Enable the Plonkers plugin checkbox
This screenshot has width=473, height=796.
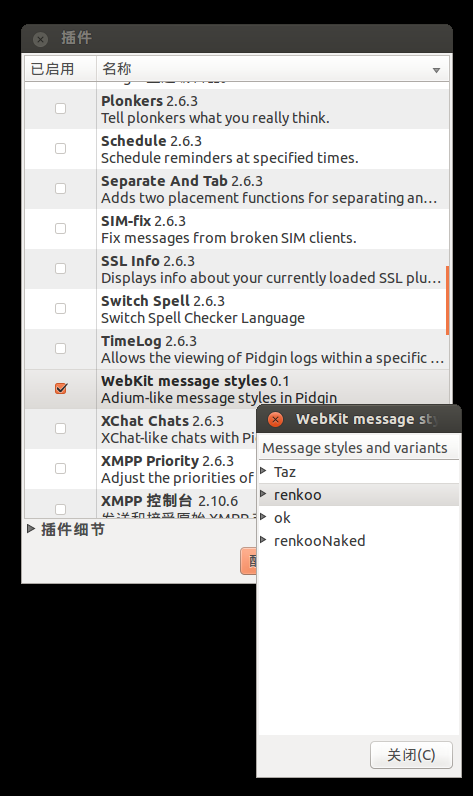(x=60, y=109)
